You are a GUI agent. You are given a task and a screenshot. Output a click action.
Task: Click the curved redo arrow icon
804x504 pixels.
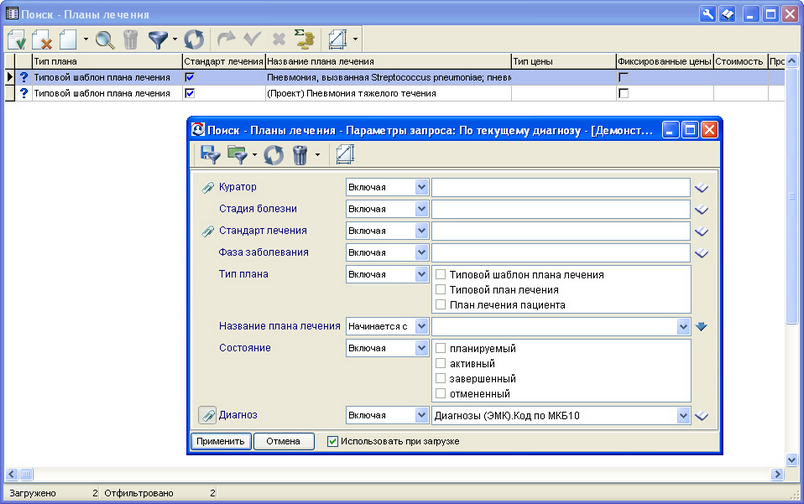226,38
